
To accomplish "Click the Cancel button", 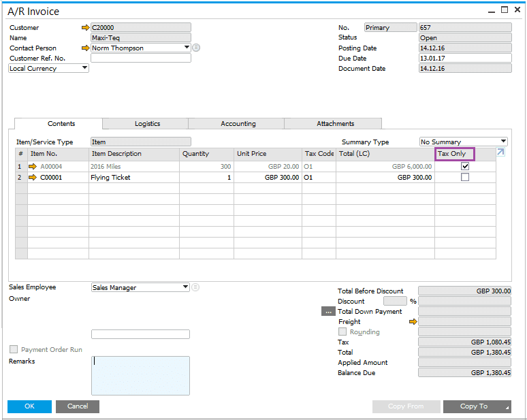I will (x=78, y=406).
